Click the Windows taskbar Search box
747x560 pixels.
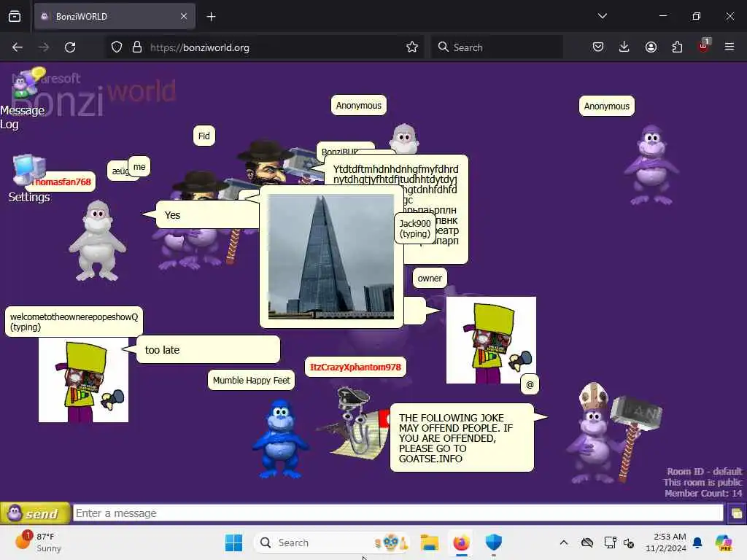(332, 542)
